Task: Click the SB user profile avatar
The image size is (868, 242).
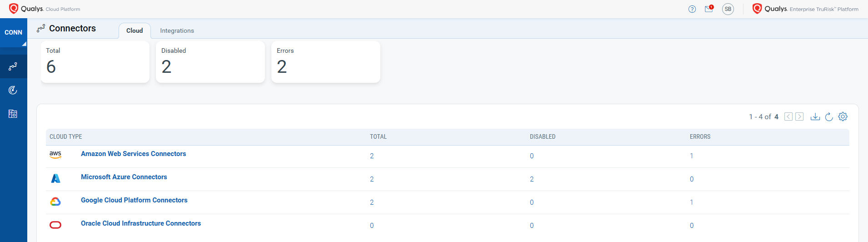Action: tap(728, 9)
